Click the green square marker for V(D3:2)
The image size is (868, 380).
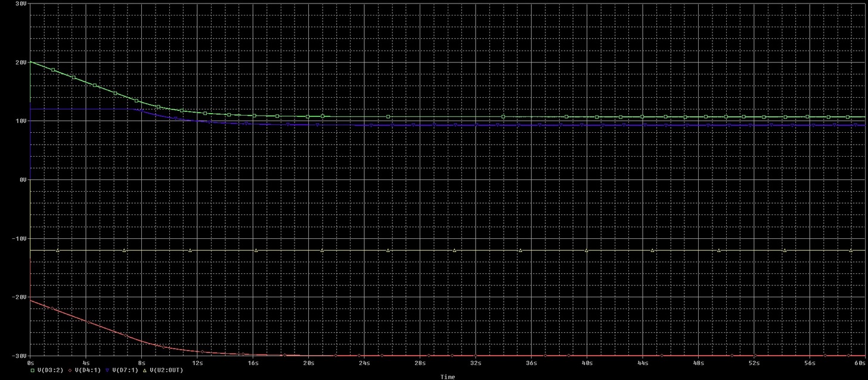click(x=32, y=370)
